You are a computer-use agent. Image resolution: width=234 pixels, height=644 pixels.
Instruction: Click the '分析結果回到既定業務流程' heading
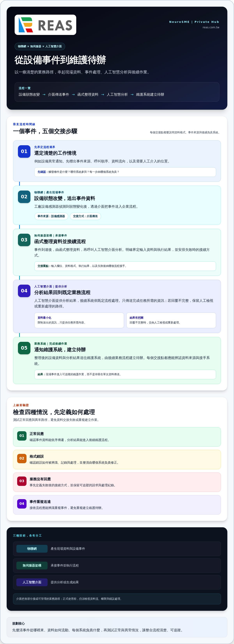62,292
